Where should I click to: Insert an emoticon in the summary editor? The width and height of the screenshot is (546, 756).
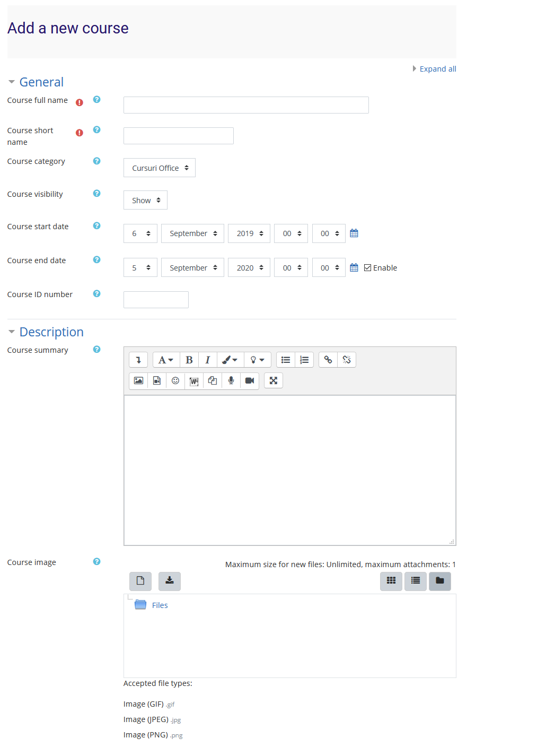click(x=175, y=380)
